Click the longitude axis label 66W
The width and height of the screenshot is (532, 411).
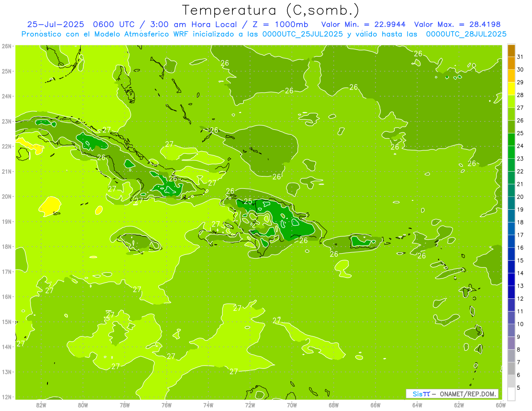tap(376, 405)
